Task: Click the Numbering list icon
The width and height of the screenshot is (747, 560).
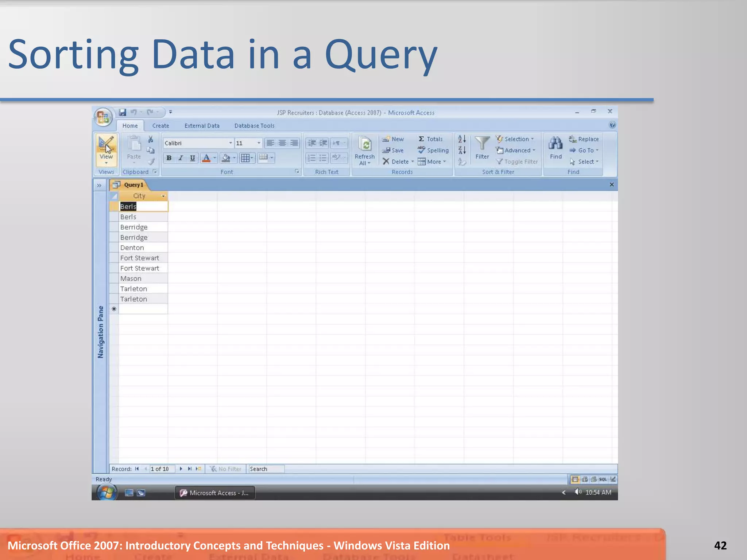Action: click(x=311, y=158)
